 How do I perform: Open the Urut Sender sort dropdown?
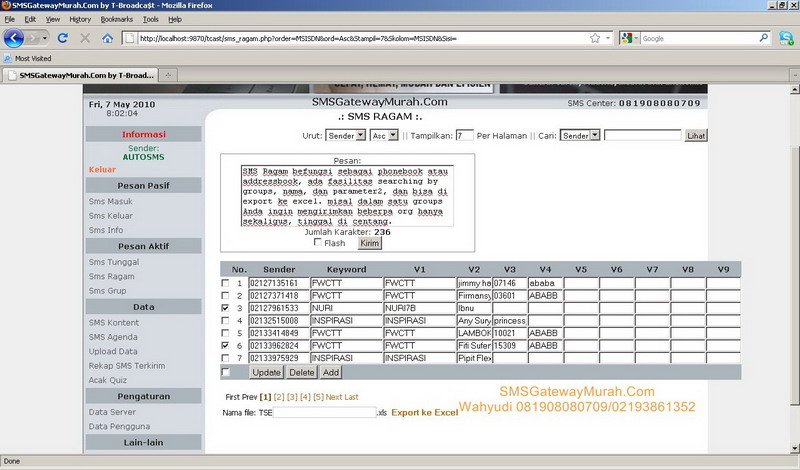[346, 135]
